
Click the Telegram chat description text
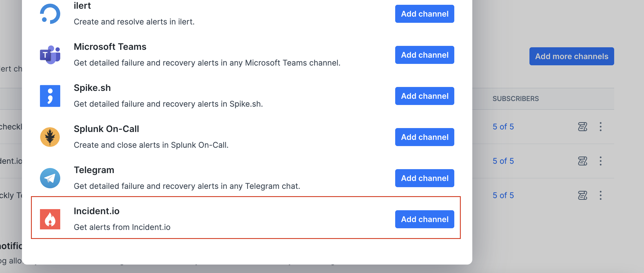187,186
